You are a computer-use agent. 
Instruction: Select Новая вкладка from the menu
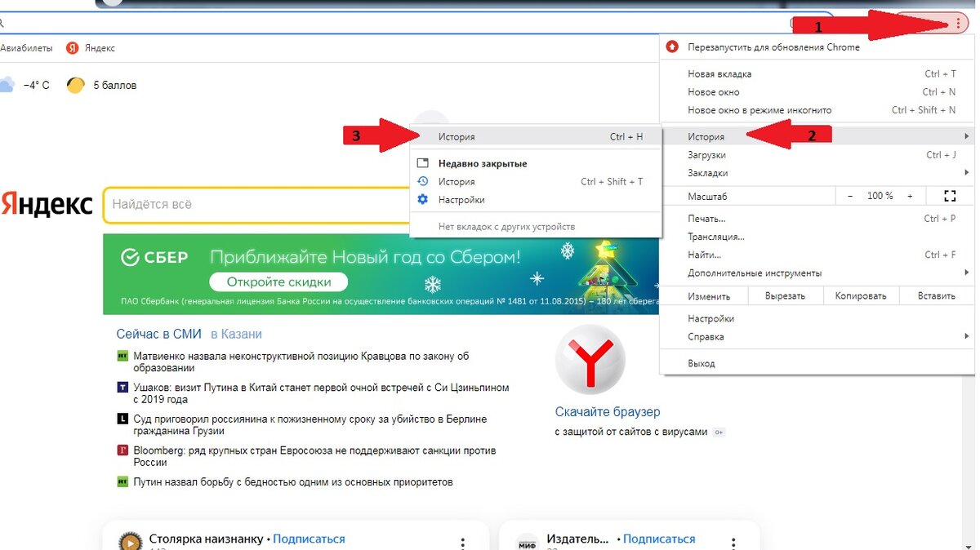[x=817, y=73]
